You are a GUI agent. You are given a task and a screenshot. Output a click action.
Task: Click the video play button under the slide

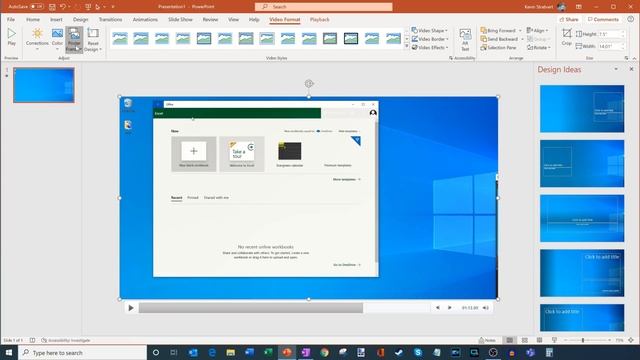pyautogui.click(x=131, y=308)
